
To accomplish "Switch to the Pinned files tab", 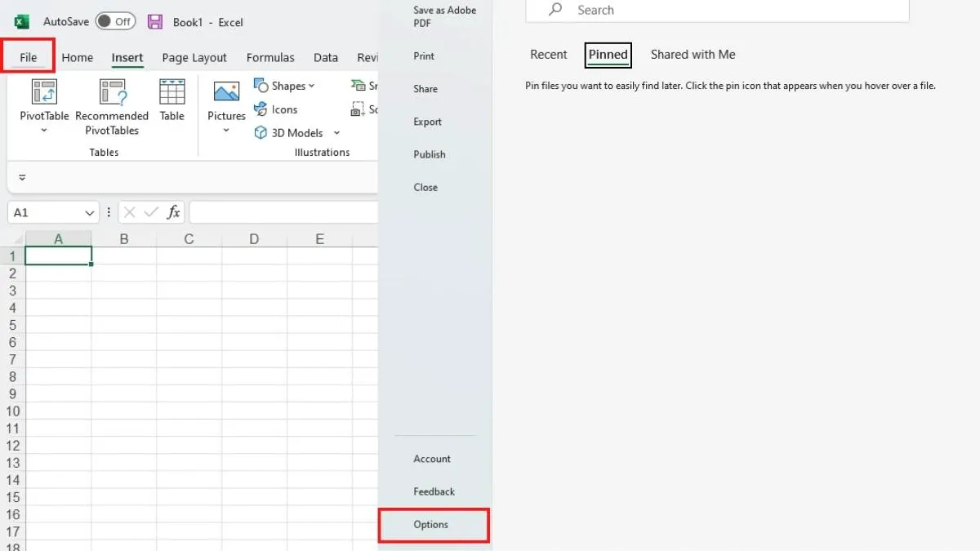I will [x=608, y=54].
